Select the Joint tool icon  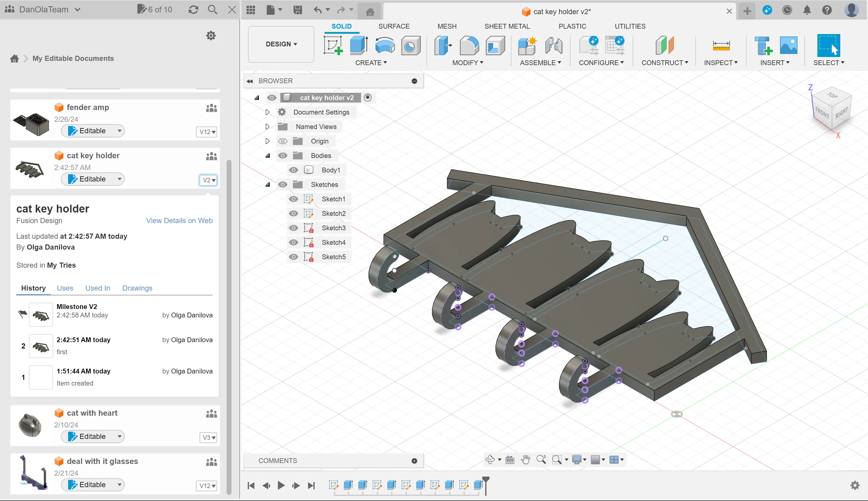pos(554,46)
